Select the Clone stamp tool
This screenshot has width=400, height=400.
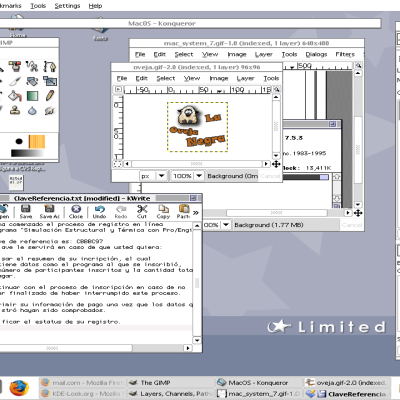coord(15,110)
